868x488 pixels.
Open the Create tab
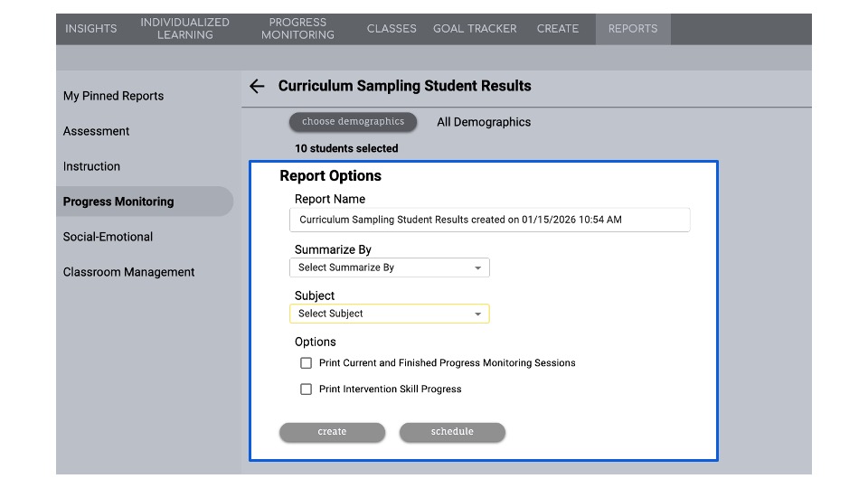pos(558,29)
